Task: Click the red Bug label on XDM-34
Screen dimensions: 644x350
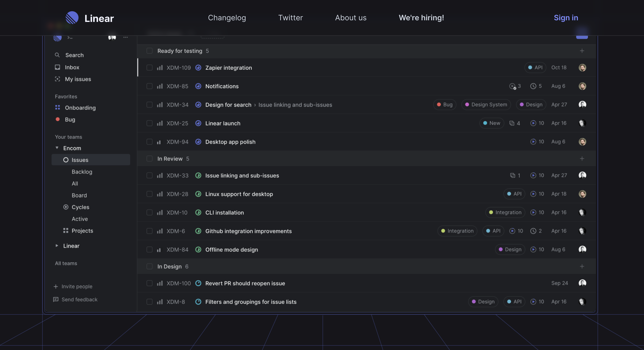Action: tap(445, 105)
